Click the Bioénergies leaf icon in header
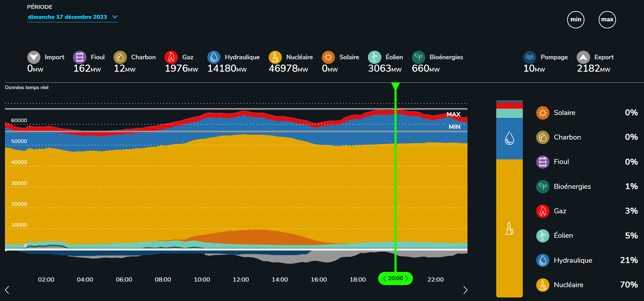 [418, 57]
